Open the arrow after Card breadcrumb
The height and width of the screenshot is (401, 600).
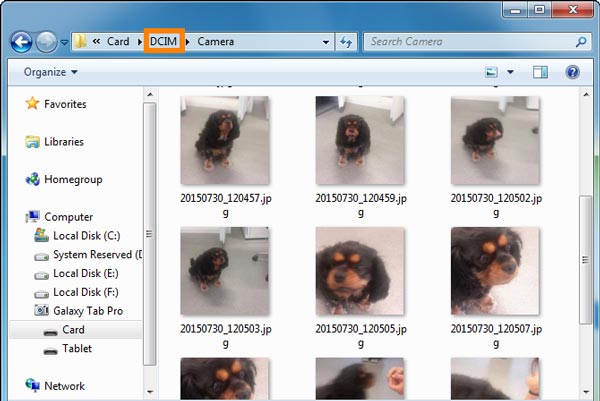click(x=140, y=42)
